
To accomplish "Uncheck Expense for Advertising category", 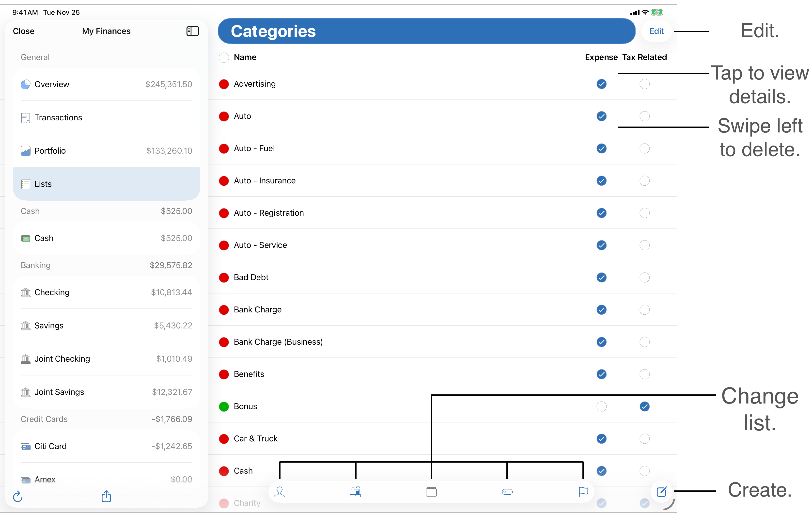I will click(601, 84).
